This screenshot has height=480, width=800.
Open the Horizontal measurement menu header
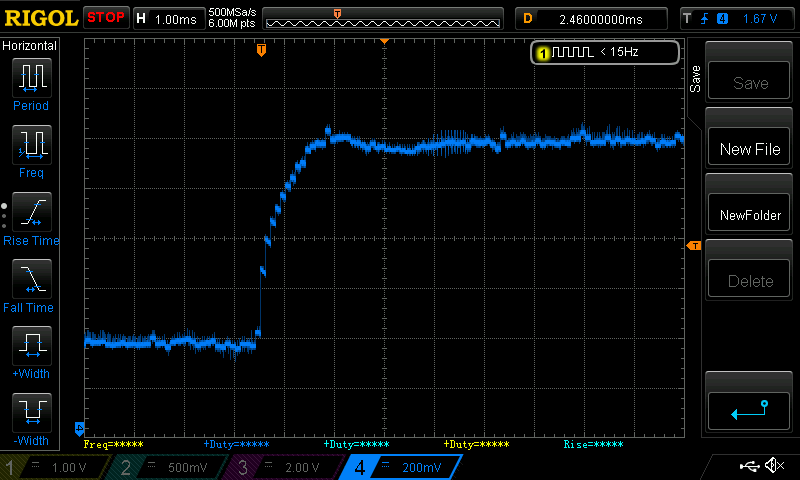[x=30, y=46]
